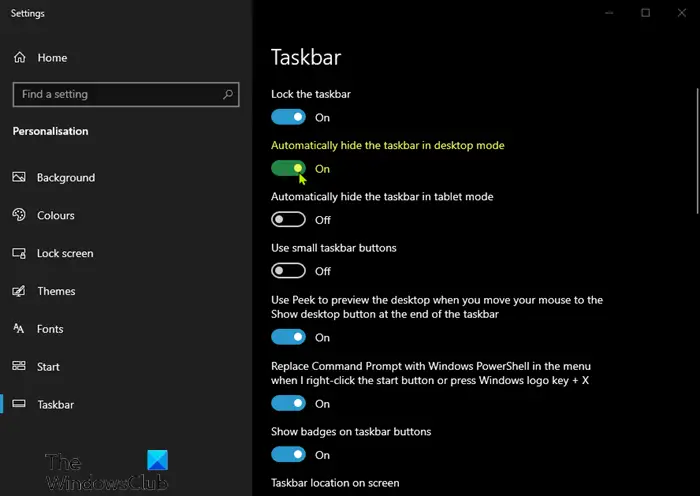Click the Fonts icon
Image resolution: width=700 pixels, height=496 pixels.
pyautogui.click(x=19, y=329)
